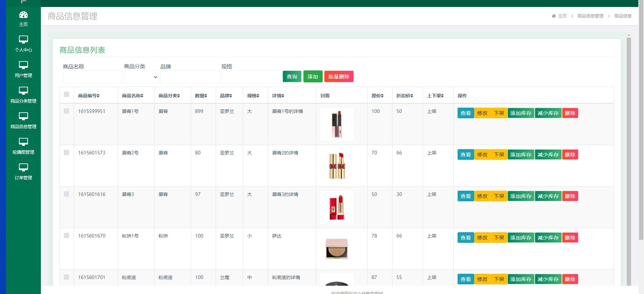Click the inner table panel scrollbar
Viewport: 644px width, 294px height.
629,161
